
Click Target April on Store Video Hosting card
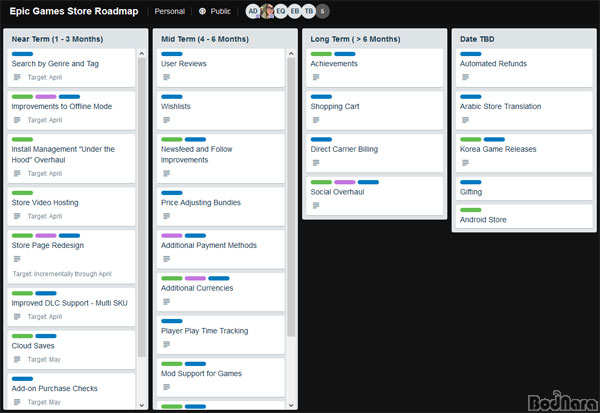click(45, 216)
